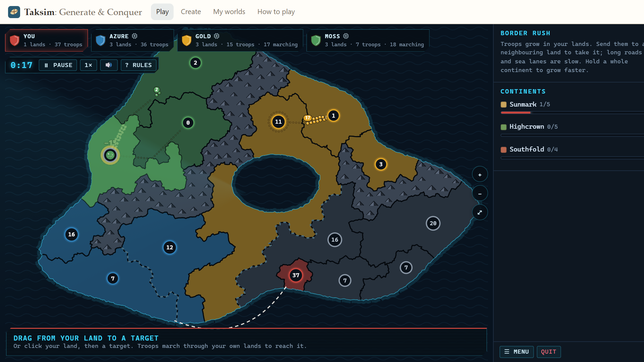Click the neutral land with 20 troops
Screen dimensions: 644x362
433,223
